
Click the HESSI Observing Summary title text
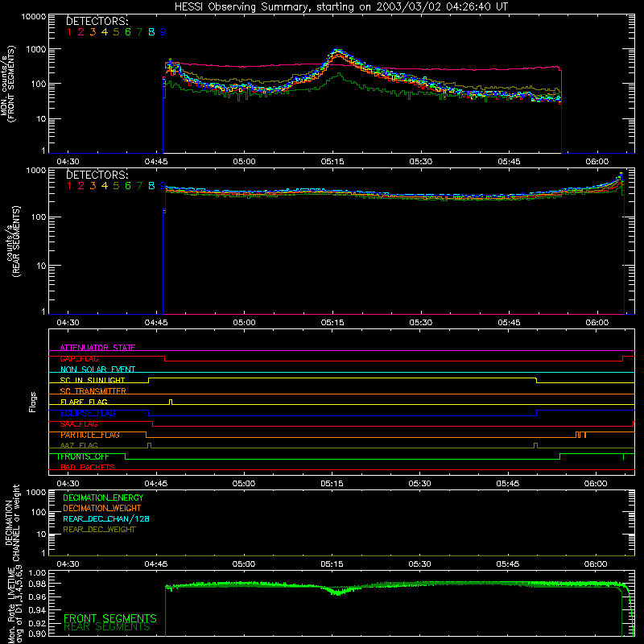pyautogui.click(x=341, y=6)
